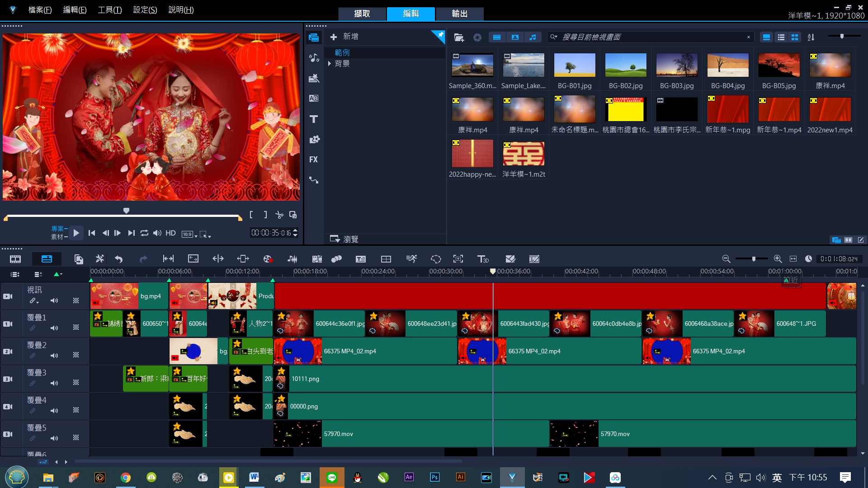
Task: Open the Tools wrench icon in timeline toolbar
Action: point(100,259)
